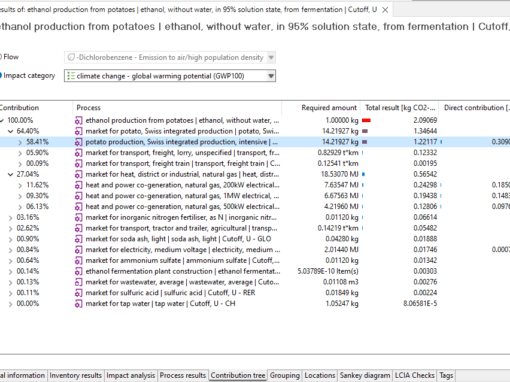Open the Contribution tree tab

(x=238, y=375)
